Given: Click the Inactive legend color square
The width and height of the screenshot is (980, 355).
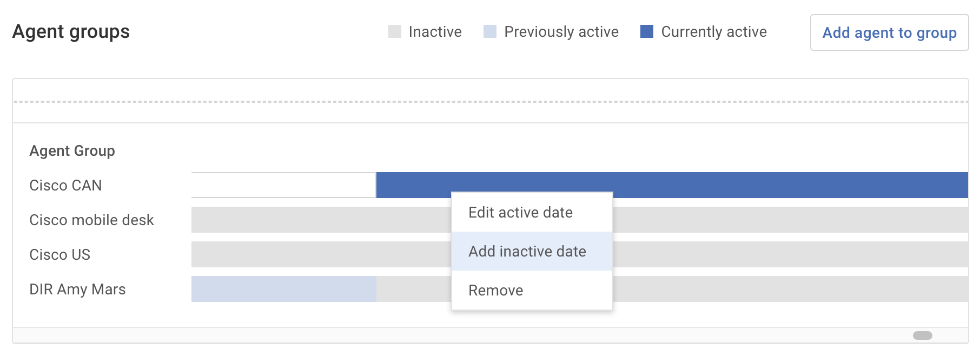Looking at the screenshot, I should tap(394, 32).
